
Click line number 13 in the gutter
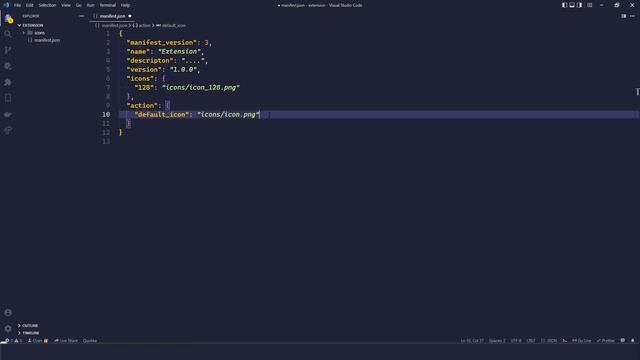pyautogui.click(x=106, y=142)
